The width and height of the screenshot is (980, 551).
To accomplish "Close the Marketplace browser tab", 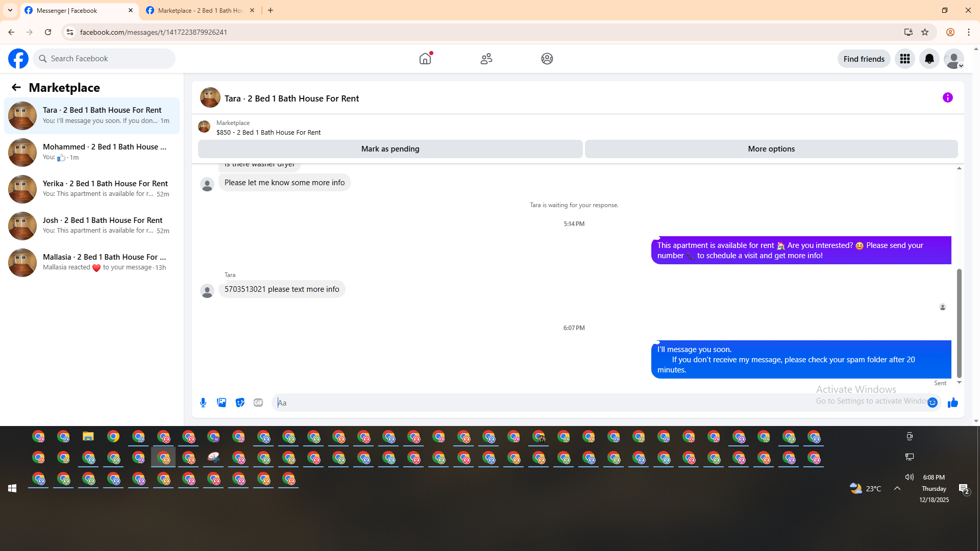I will (252, 10).
